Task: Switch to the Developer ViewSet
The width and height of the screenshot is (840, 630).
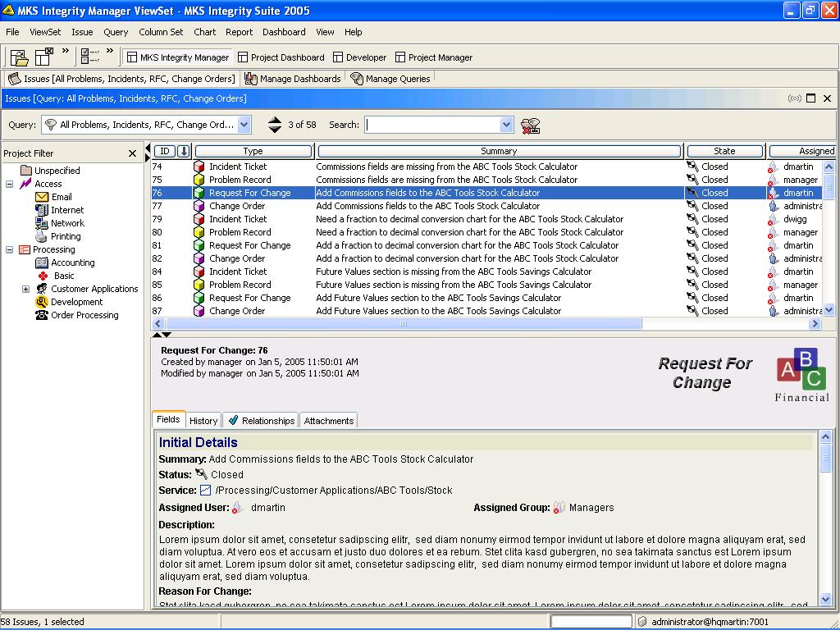Action: (359, 57)
